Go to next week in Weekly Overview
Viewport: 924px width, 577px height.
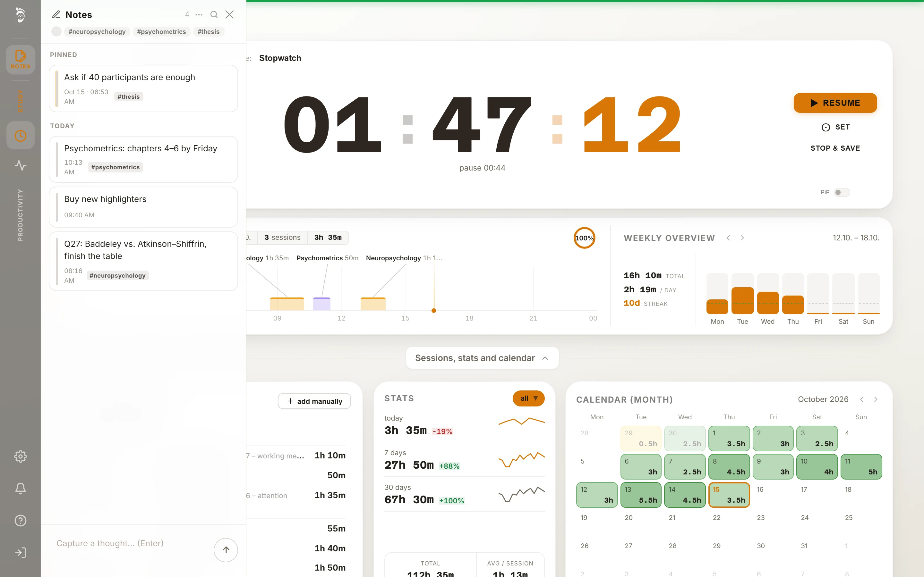[742, 238]
